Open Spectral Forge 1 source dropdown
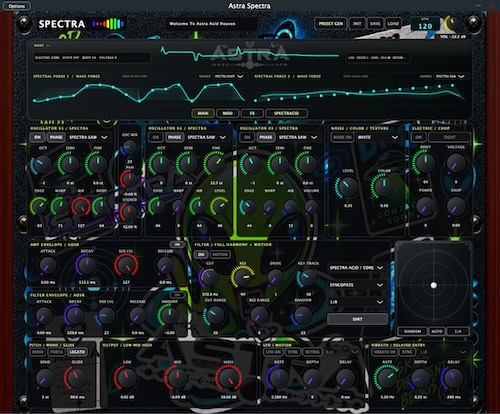This screenshot has width=500, height=414. click(x=229, y=76)
